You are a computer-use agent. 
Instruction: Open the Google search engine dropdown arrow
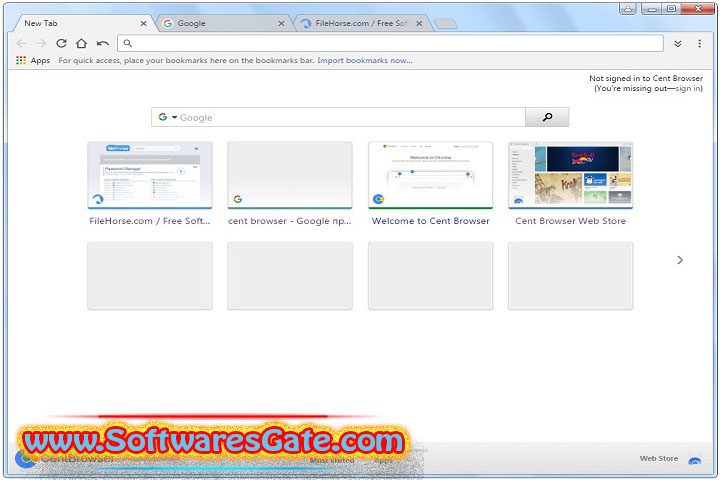click(x=174, y=117)
